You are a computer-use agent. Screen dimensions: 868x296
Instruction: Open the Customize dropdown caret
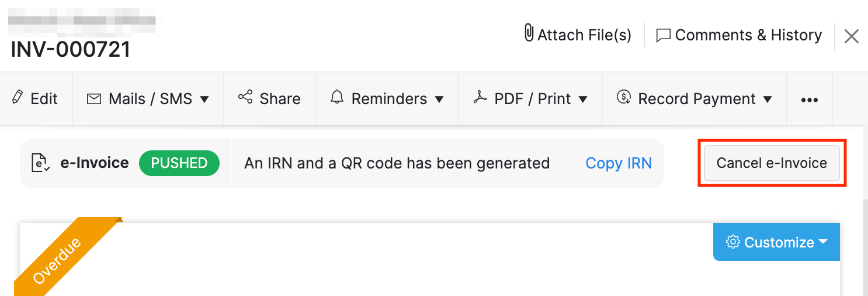[824, 242]
